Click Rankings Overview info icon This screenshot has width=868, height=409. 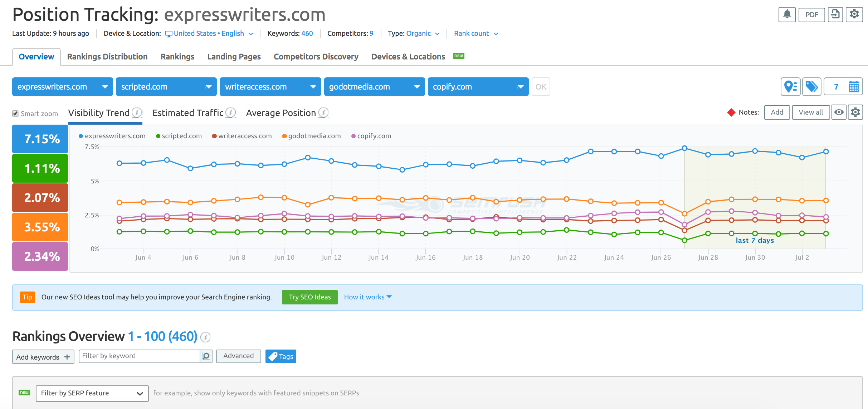pyautogui.click(x=205, y=337)
